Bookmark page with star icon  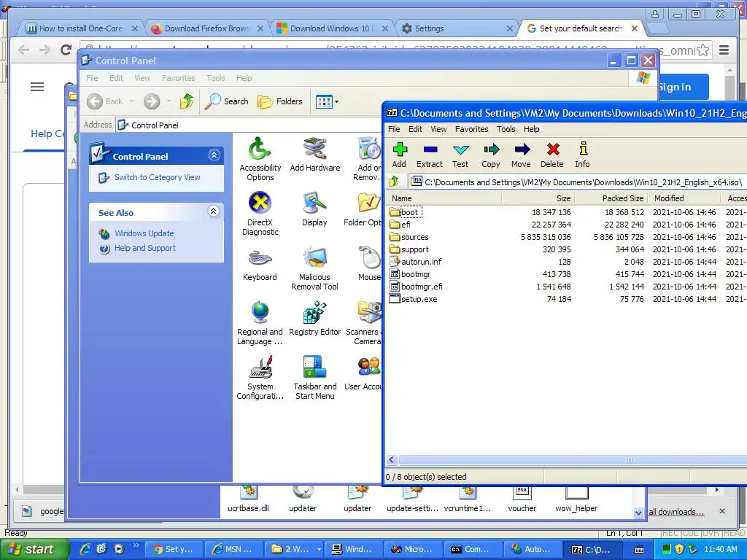703,50
